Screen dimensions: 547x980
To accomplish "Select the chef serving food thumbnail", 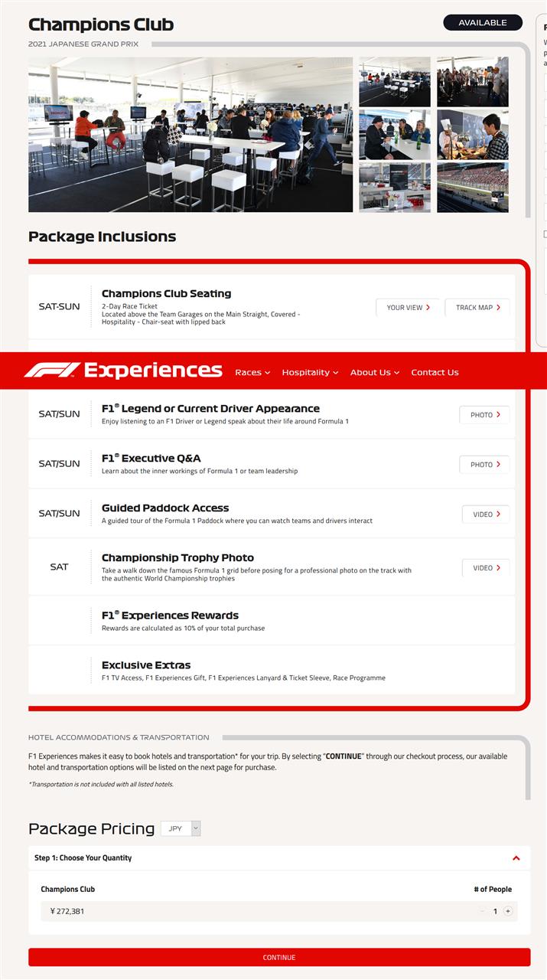I will point(473,134).
